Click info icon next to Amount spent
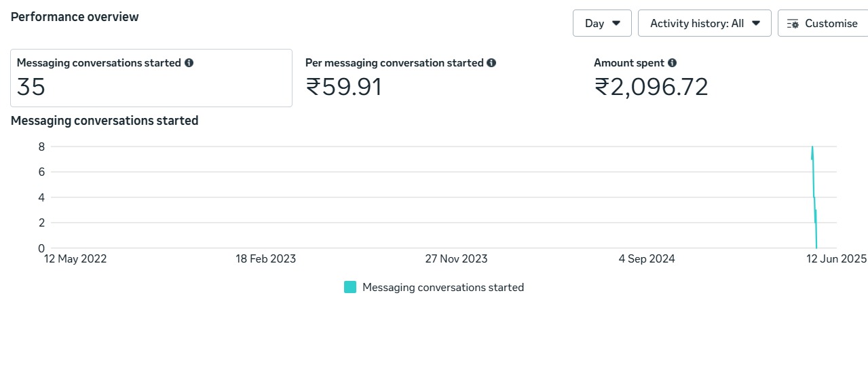868x365 pixels. tap(672, 62)
